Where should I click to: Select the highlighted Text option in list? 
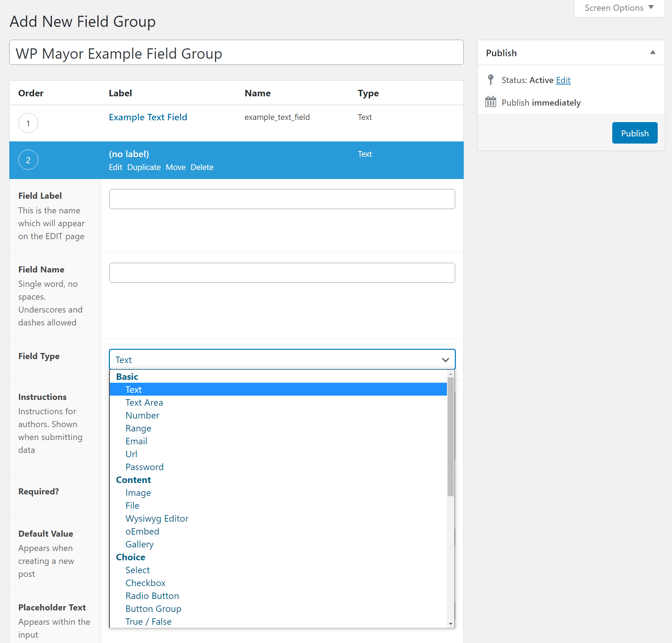[x=278, y=390]
